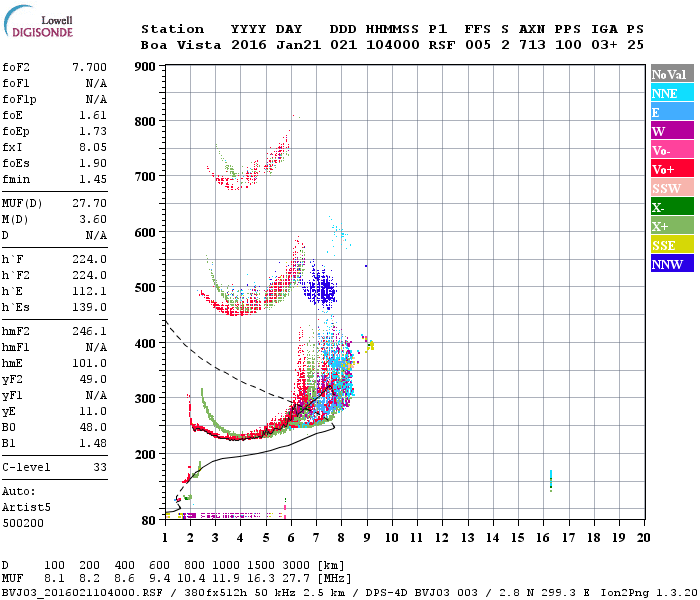Click the 200 km y-axis label

click(145, 454)
